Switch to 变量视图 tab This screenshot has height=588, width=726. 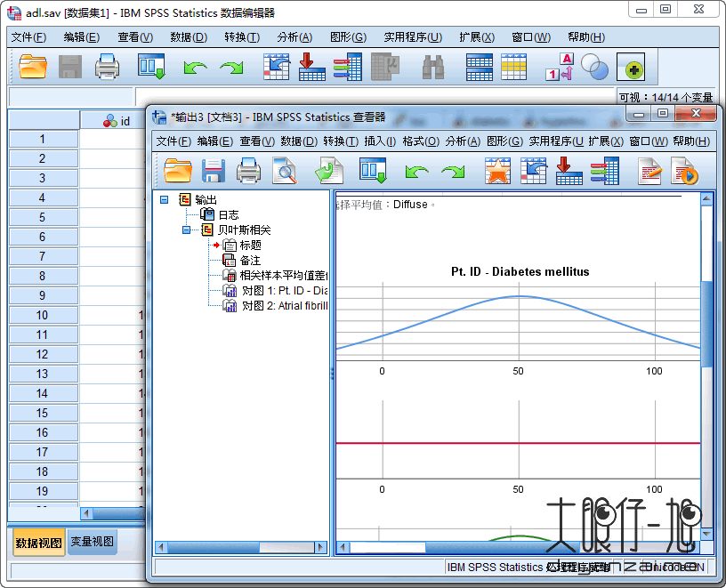(93, 541)
